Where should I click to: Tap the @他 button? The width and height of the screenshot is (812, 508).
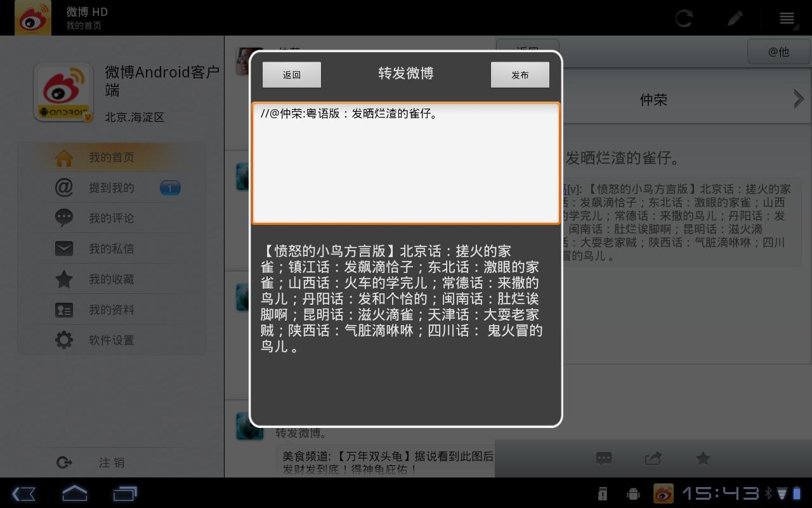[778, 51]
